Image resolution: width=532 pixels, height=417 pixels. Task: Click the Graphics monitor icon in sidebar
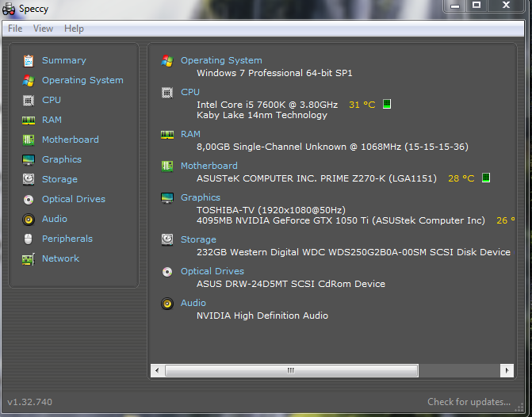click(29, 160)
